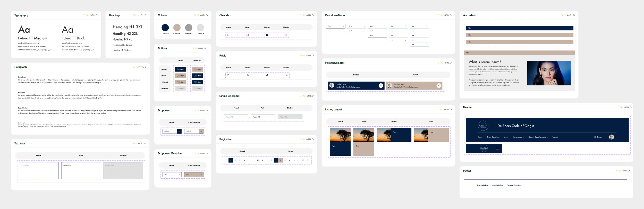Collapse the open accordion above What is Lorem Ipsum
The image size is (644, 209).
click(x=520, y=53)
